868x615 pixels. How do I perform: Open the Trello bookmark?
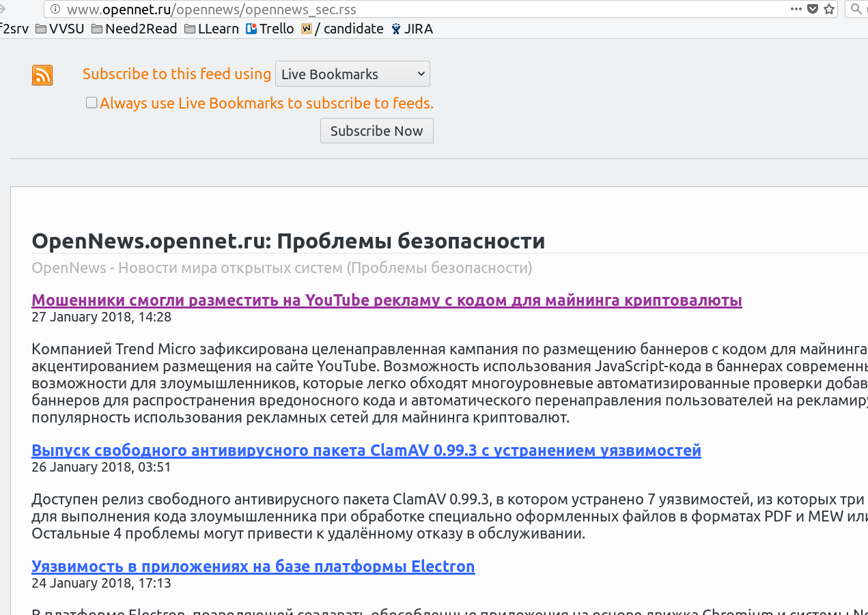coord(270,29)
